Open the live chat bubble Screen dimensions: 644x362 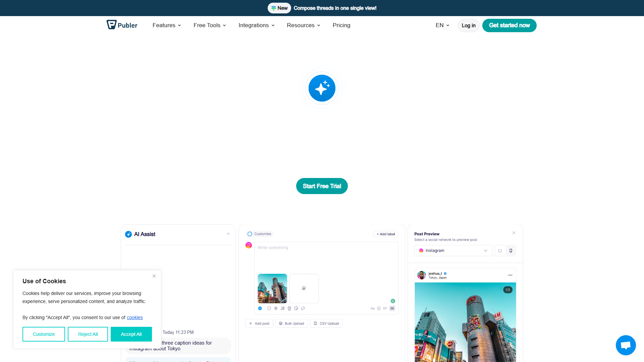(626, 345)
